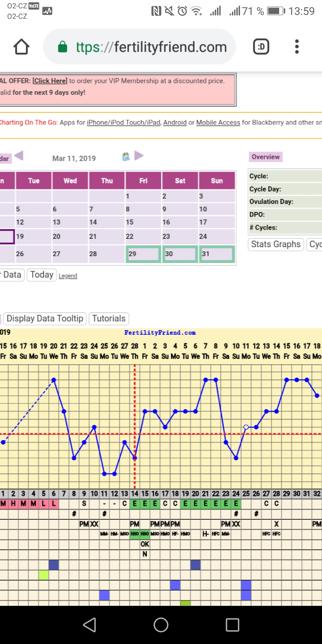Tap the Android recent apps square

pyautogui.click(x=232, y=625)
